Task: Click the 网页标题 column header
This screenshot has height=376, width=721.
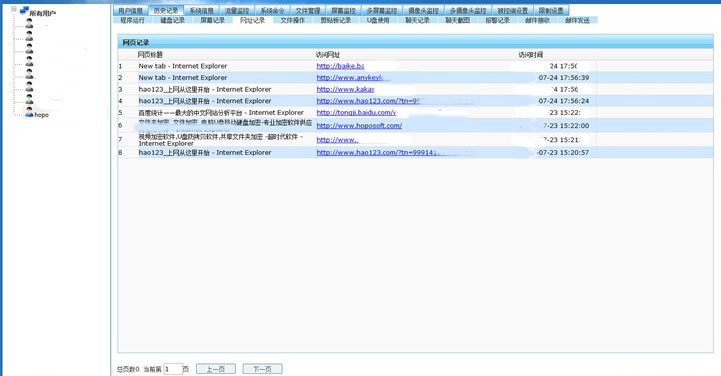Action: 150,55
